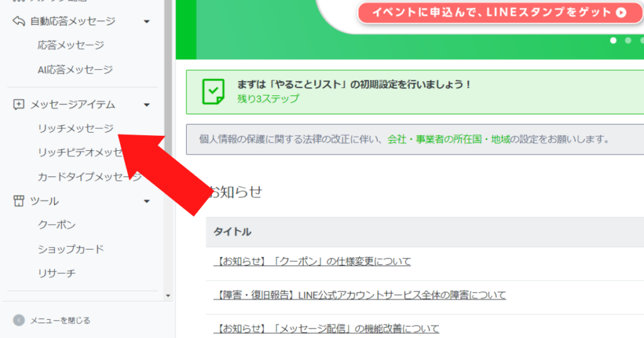Click the メニューを閉じる label
The width and height of the screenshot is (644, 338).
pyautogui.click(x=60, y=320)
